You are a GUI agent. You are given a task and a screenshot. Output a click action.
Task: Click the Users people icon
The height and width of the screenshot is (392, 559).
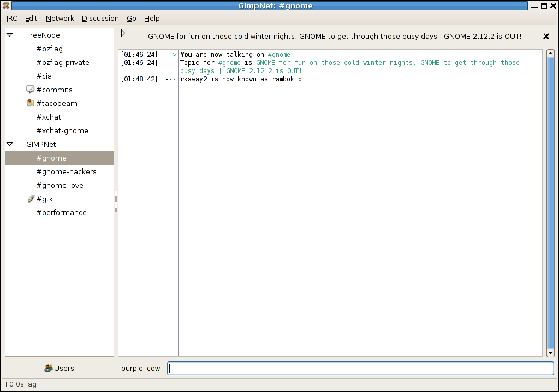(x=48, y=368)
